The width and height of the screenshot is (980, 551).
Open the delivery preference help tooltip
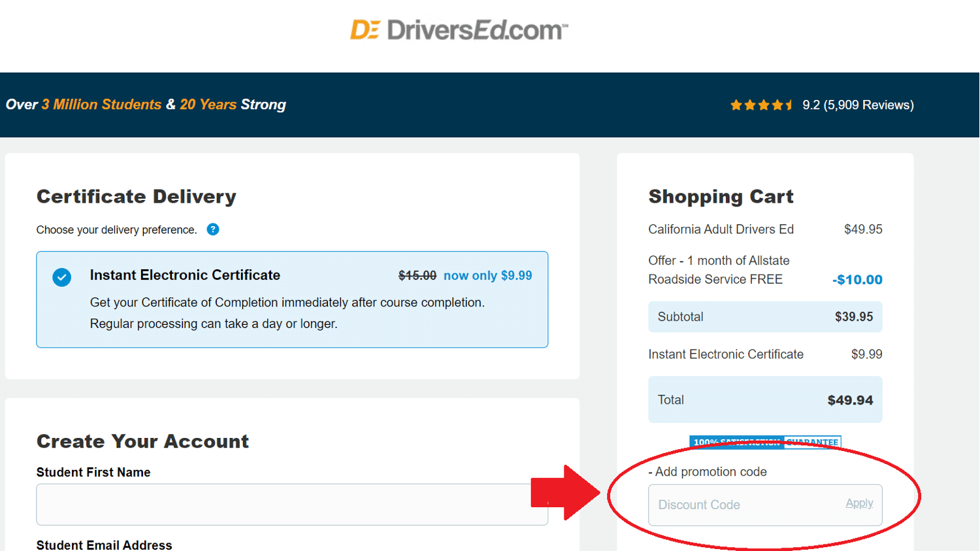213,229
